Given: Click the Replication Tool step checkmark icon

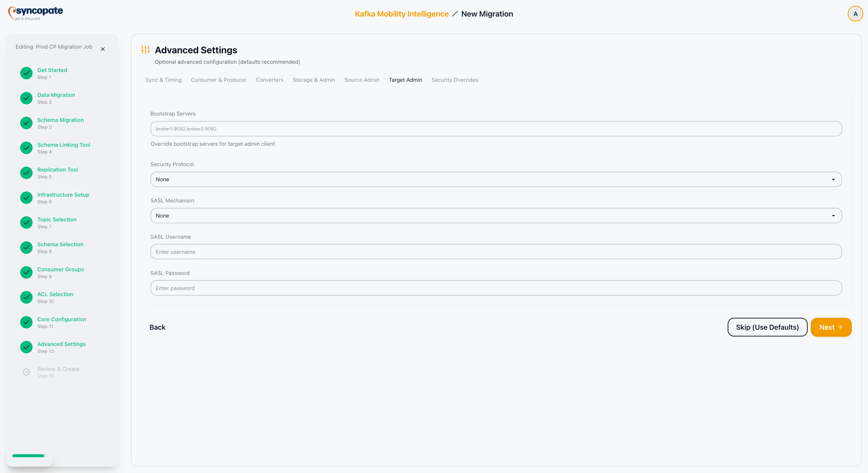Looking at the screenshot, I should [26, 173].
